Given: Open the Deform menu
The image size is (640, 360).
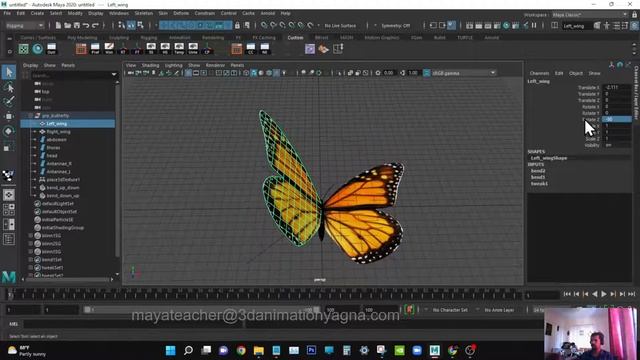Looking at the screenshot, I should [x=181, y=13].
